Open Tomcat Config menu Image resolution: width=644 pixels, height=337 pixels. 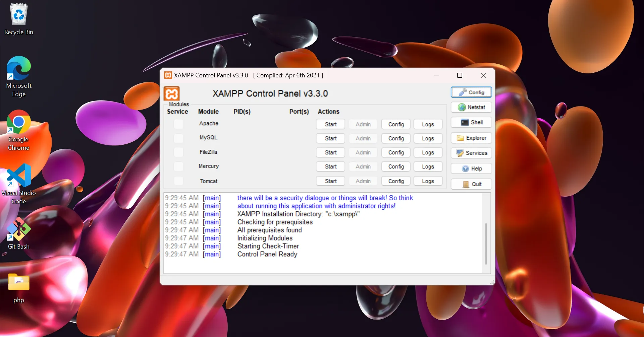[x=396, y=181]
